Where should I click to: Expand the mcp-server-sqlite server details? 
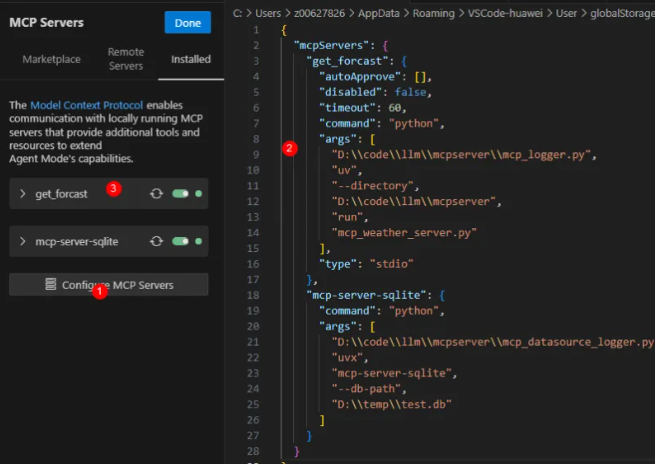[x=23, y=241]
